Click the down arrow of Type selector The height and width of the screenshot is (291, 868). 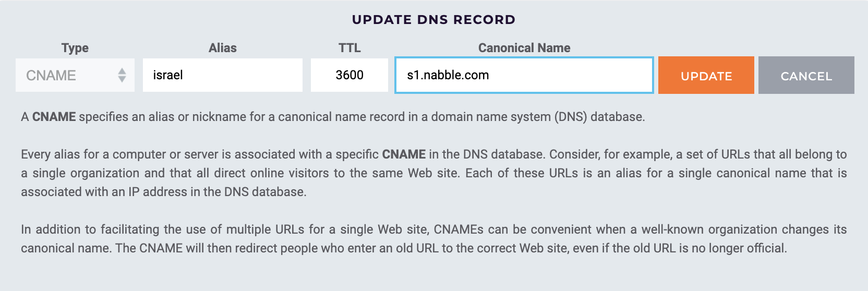coord(122,79)
